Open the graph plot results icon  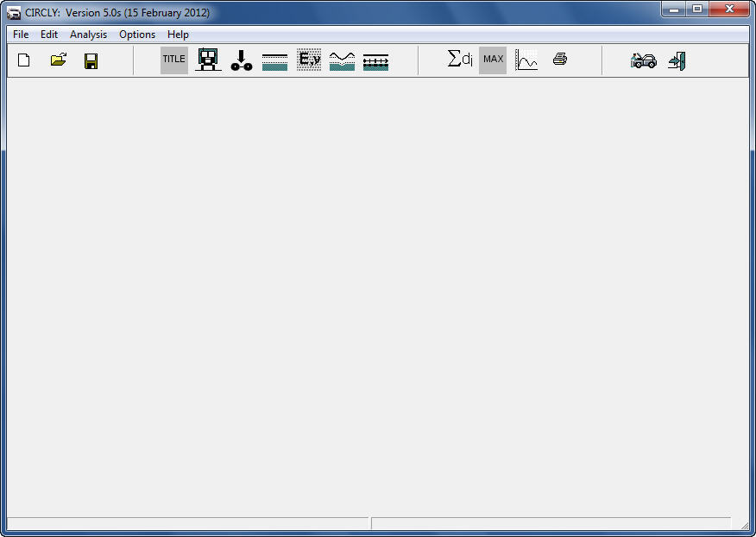click(526, 60)
